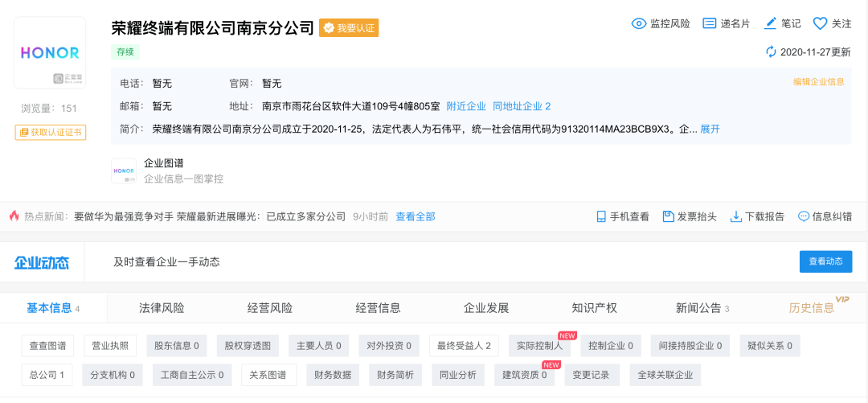Click the 监控风险 eye icon
Screen dimensions: 868x403
pyautogui.click(x=639, y=23)
